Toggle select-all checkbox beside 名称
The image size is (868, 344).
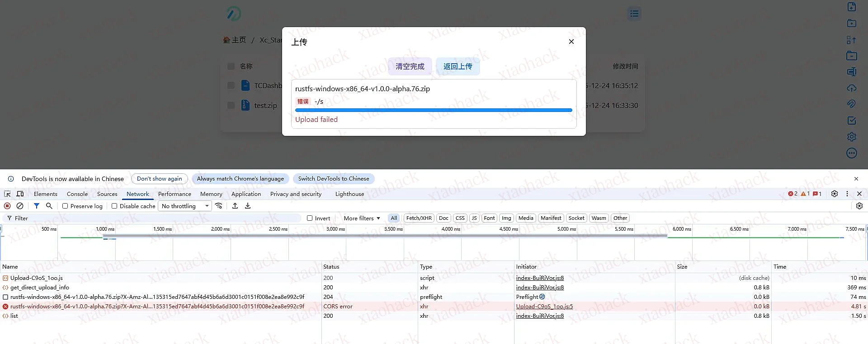click(231, 66)
